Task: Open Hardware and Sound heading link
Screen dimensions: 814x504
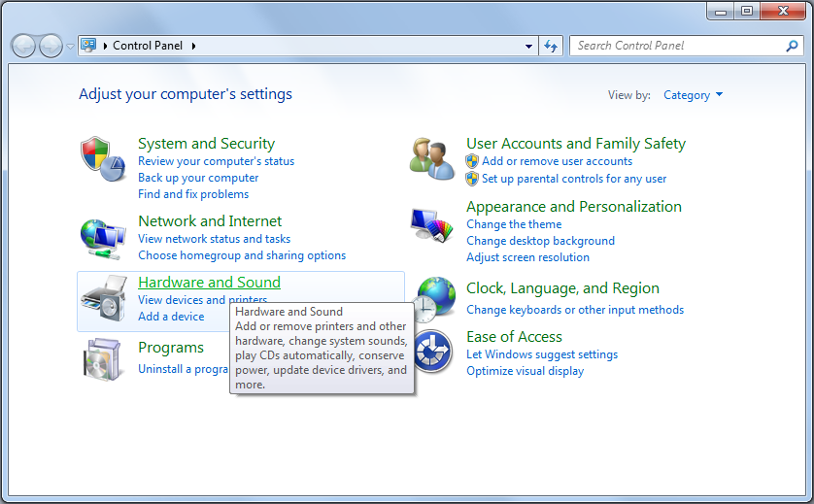Action: [x=209, y=283]
